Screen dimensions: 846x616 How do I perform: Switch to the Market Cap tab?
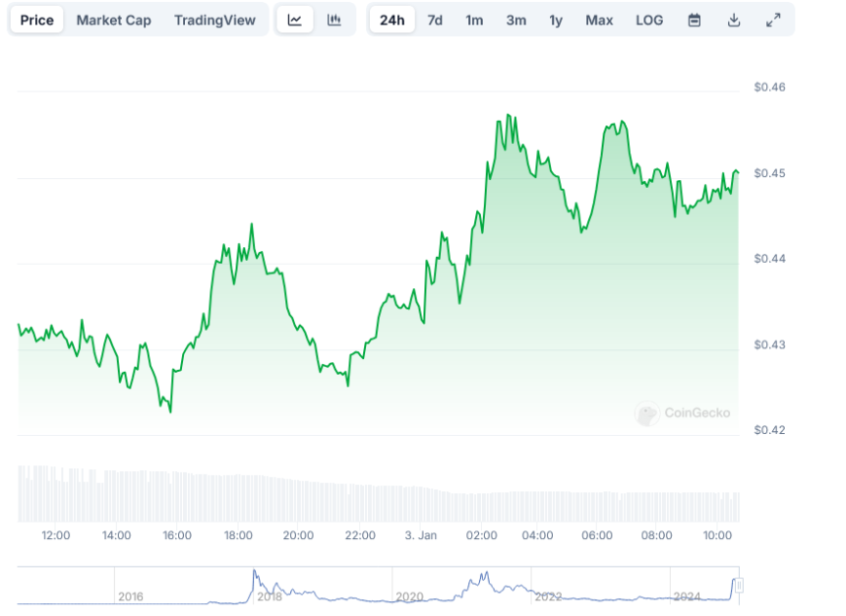pyautogui.click(x=113, y=20)
